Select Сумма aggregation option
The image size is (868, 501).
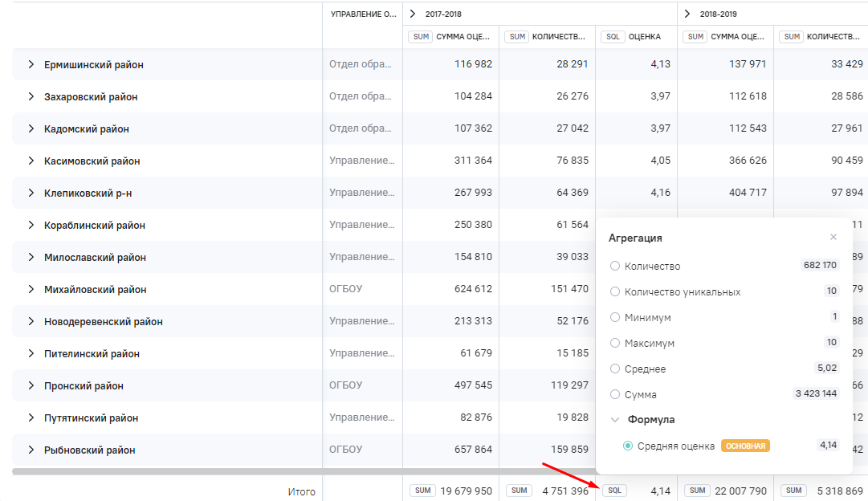pos(615,394)
